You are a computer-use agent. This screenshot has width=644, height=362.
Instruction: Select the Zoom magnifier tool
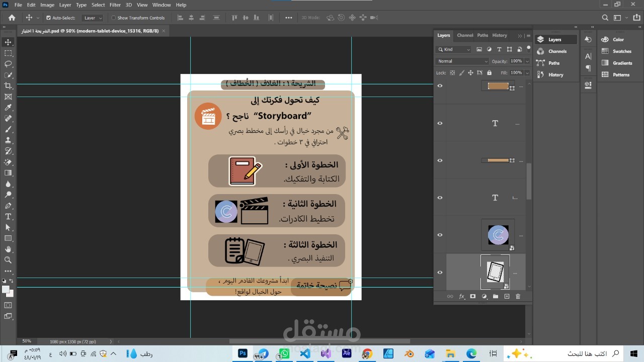click(x=8, y=260)
